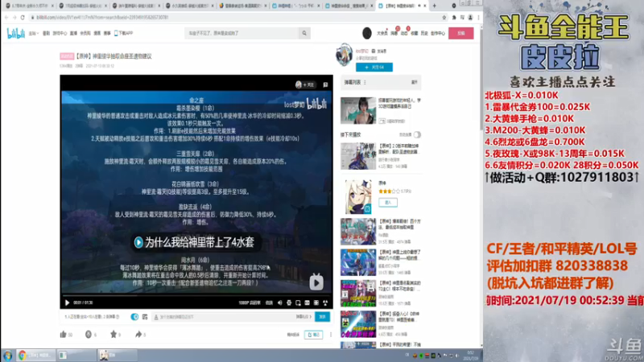This screenshot has width=644, height=362.
Task: Open the 会员购 menu item
Action: (85, 33)
